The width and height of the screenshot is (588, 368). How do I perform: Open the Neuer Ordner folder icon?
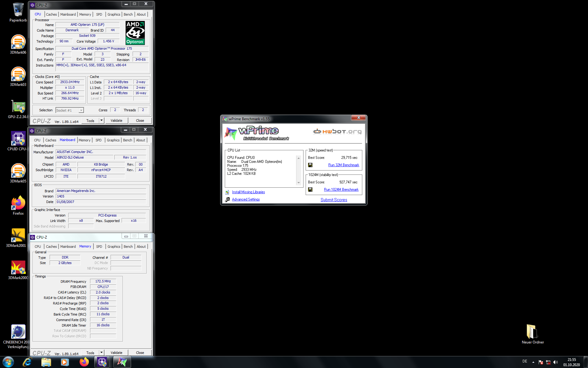533,334
